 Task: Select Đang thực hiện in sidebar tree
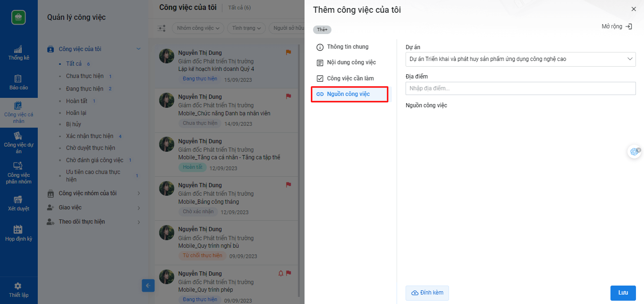point(85,89)
